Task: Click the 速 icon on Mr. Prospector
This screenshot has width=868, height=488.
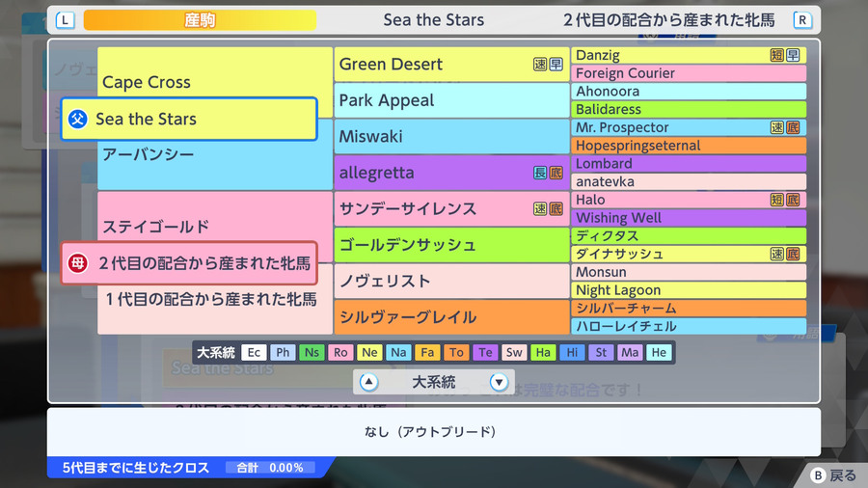Action: [777, 127]
